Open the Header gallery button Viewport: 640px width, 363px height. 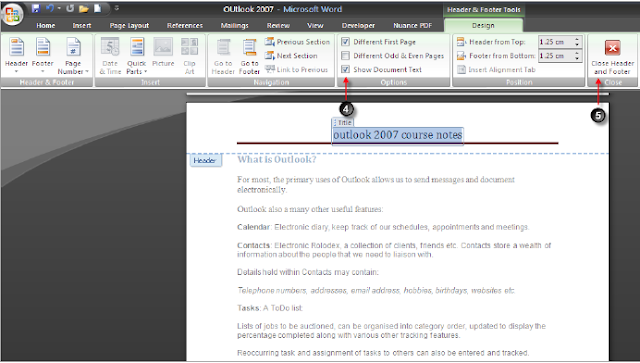16,56
